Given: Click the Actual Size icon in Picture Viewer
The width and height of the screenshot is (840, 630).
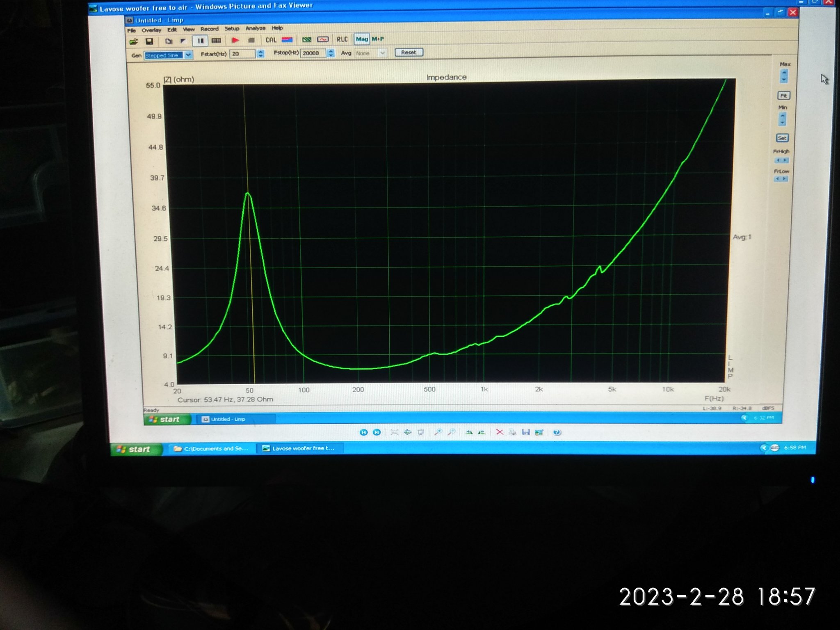Looking at the screenshot, I should point(407,432).
